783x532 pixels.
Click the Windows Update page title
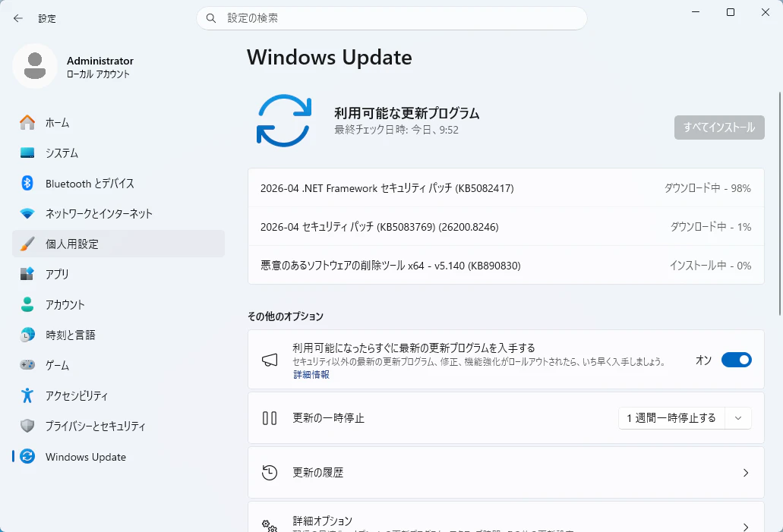[329, 58]
